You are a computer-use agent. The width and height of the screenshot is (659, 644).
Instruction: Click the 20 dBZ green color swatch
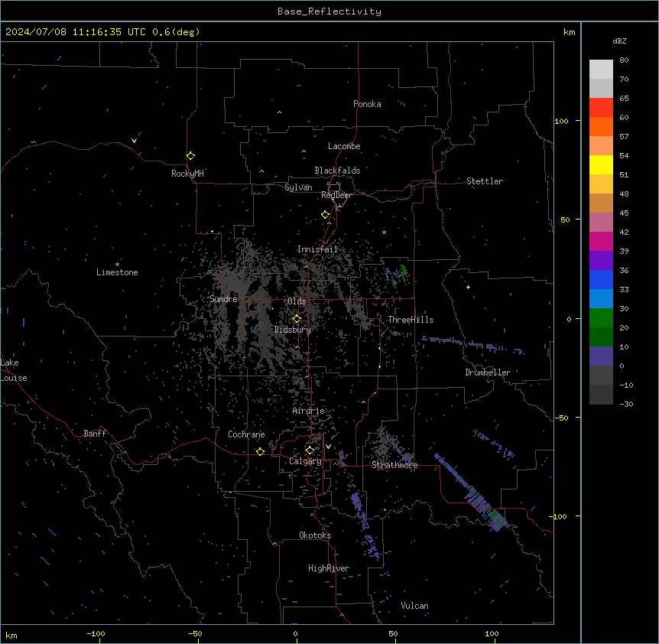point(601,318)
